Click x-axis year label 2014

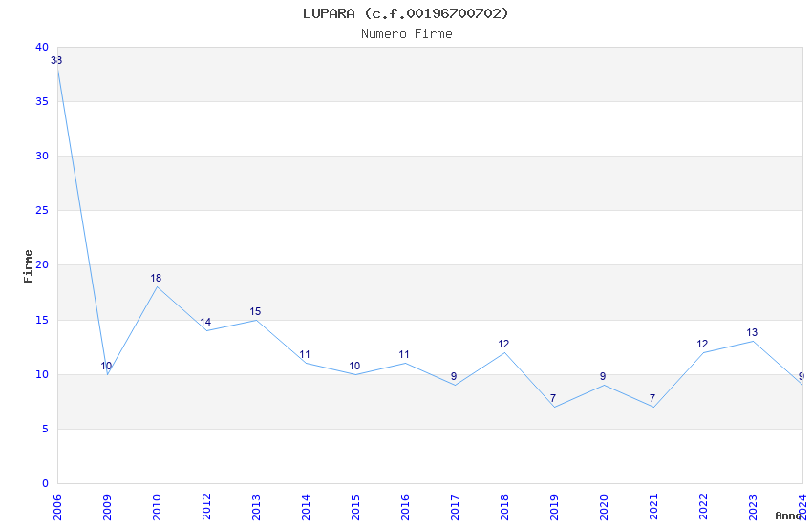306,508
